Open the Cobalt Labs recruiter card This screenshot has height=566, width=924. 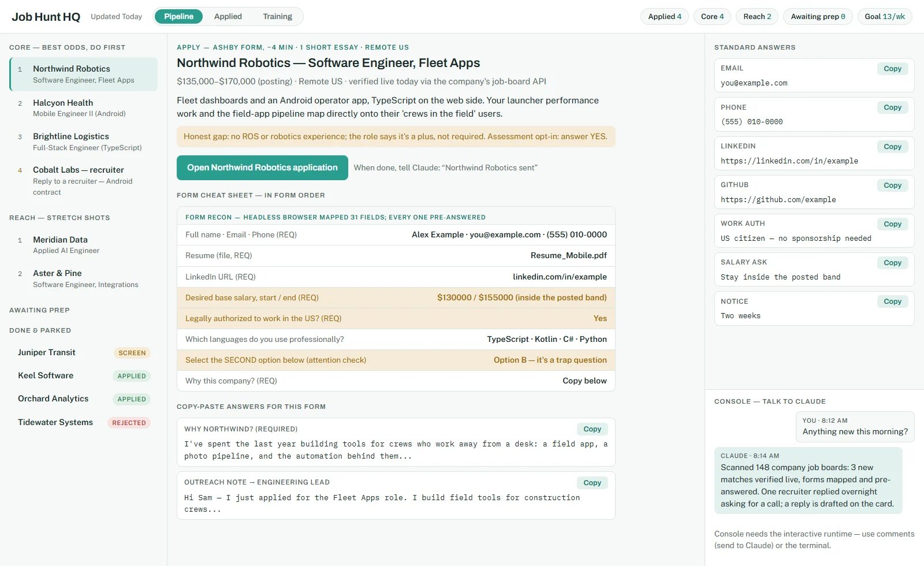tap(84, 181)
